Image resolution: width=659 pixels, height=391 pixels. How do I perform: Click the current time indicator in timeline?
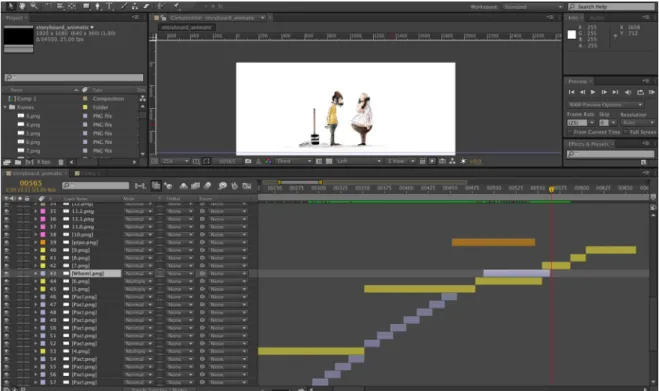tap(551, 190)
